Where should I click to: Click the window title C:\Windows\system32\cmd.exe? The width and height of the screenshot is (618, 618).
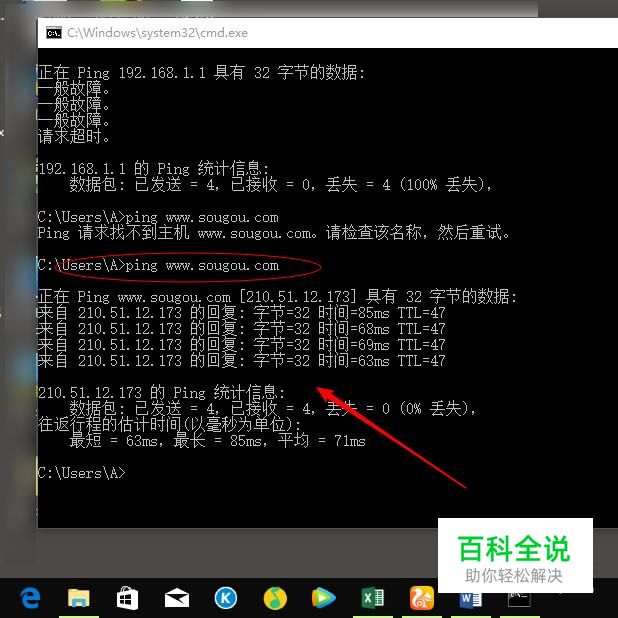[x=157, y=33]
